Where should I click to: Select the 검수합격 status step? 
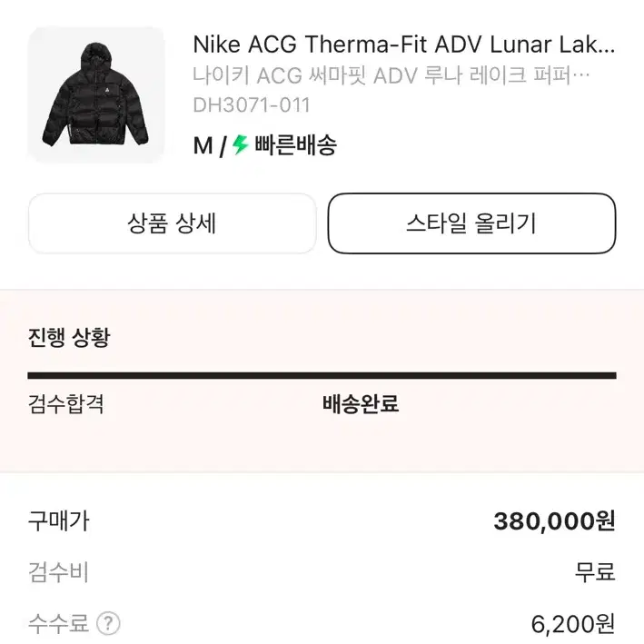coord(65,403)
